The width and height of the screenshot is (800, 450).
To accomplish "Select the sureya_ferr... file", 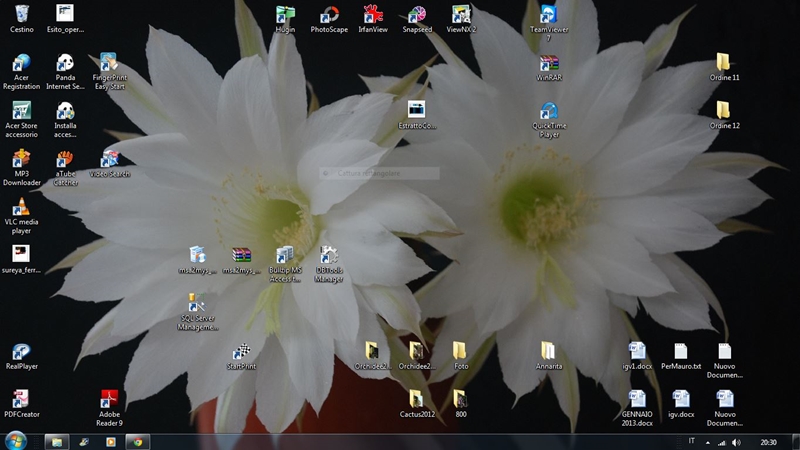I will [21, 259].
